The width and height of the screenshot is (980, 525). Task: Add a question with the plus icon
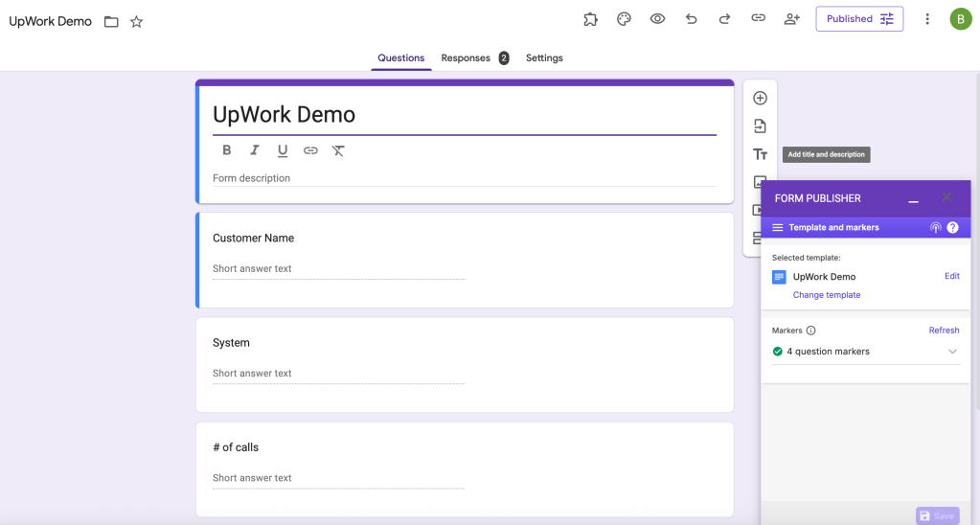coord(760,99)
